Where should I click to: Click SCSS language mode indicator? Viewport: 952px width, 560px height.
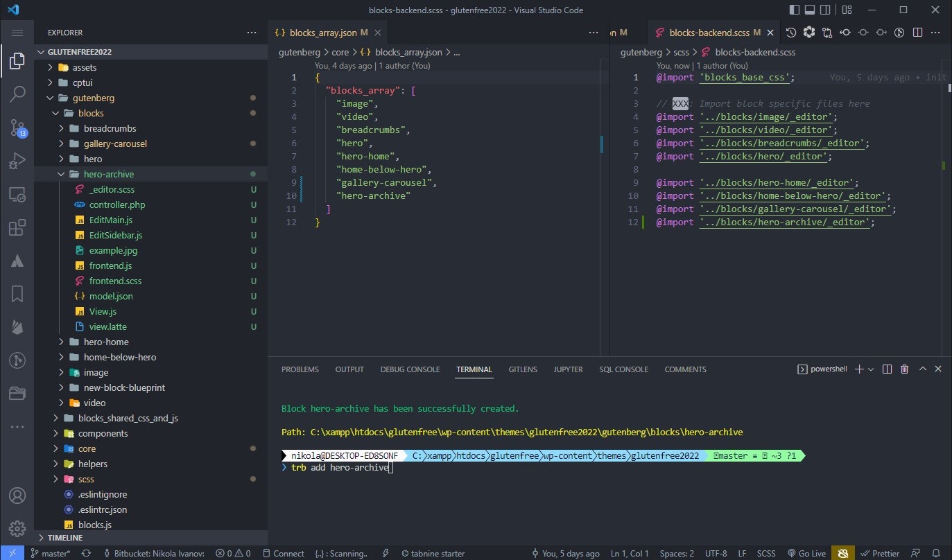tap(766, 553)
